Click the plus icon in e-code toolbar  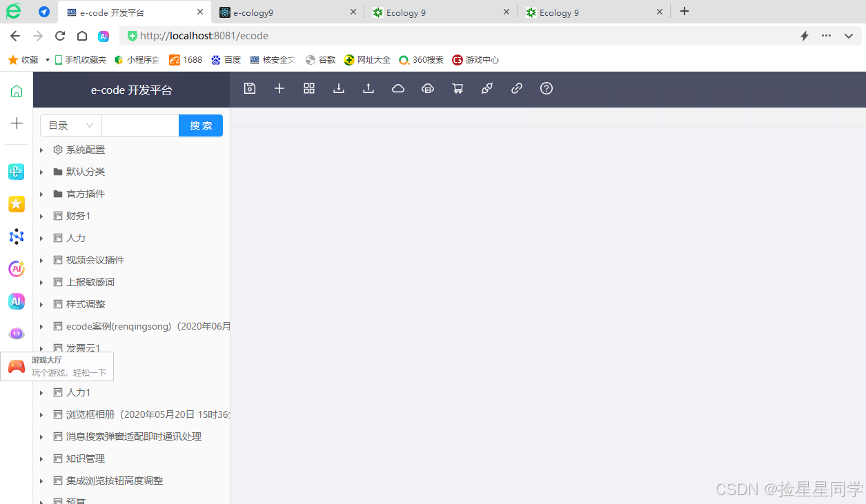279,88
